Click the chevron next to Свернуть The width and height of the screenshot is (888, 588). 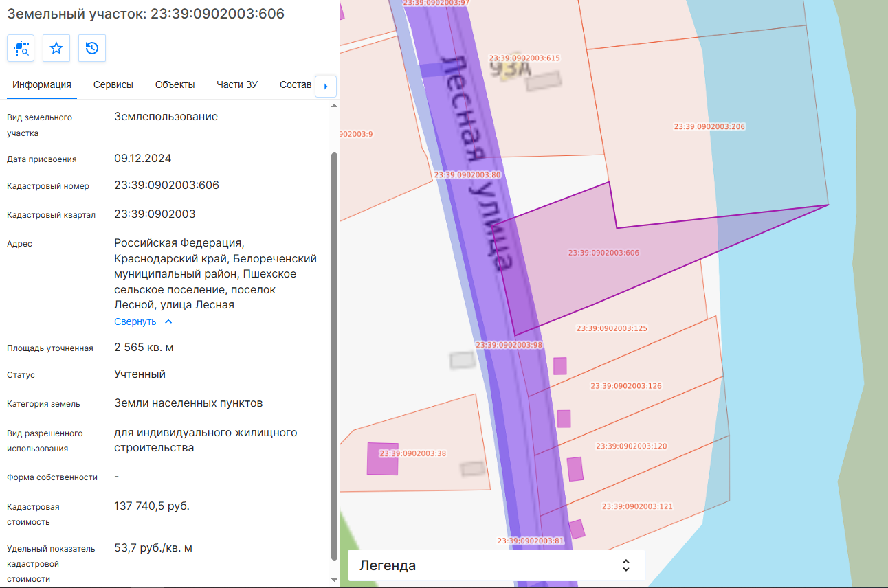tap(168, 321)
